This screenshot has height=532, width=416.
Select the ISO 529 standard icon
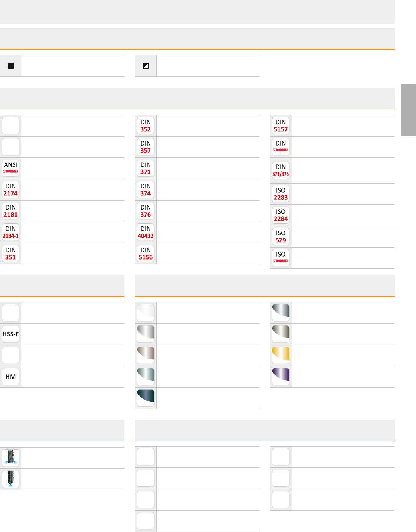[281, 237]
